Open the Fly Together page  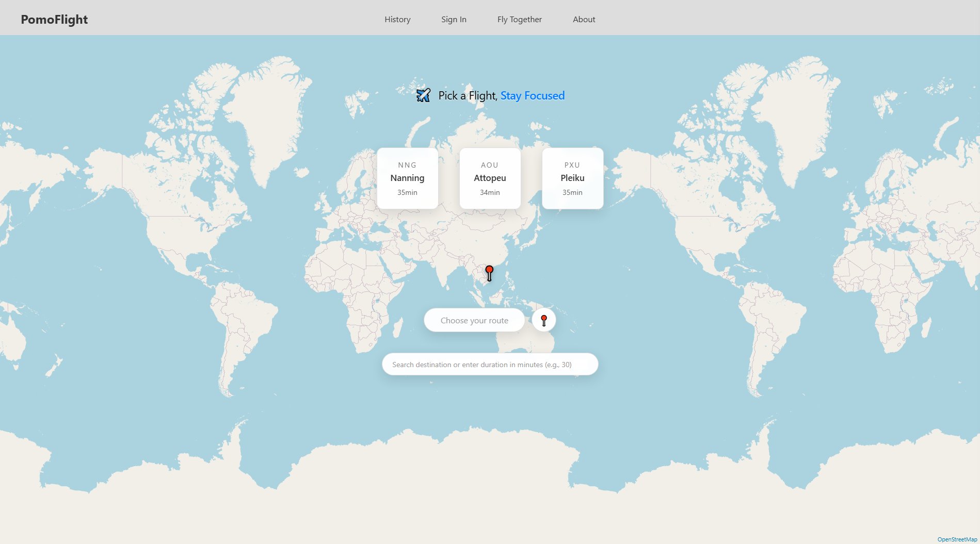click(x=519, y=19)
